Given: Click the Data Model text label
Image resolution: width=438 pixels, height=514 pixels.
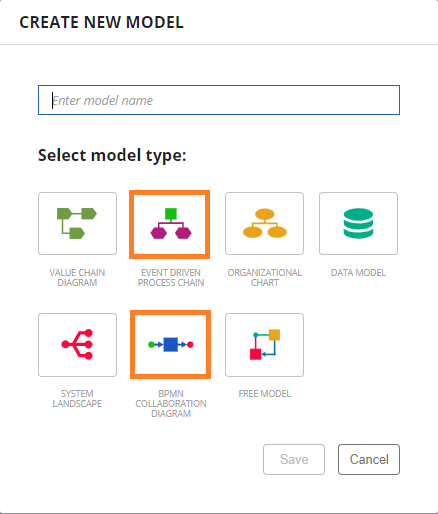Looking at the screenshot, I should [358, 273].
